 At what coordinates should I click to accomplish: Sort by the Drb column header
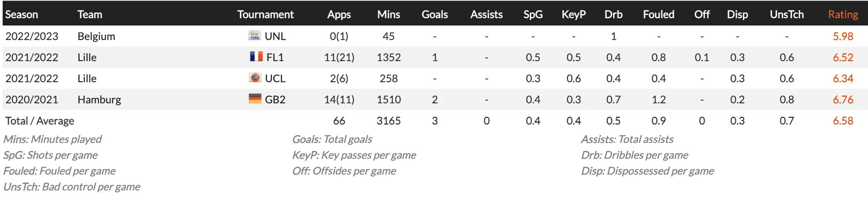pos(613,15)
